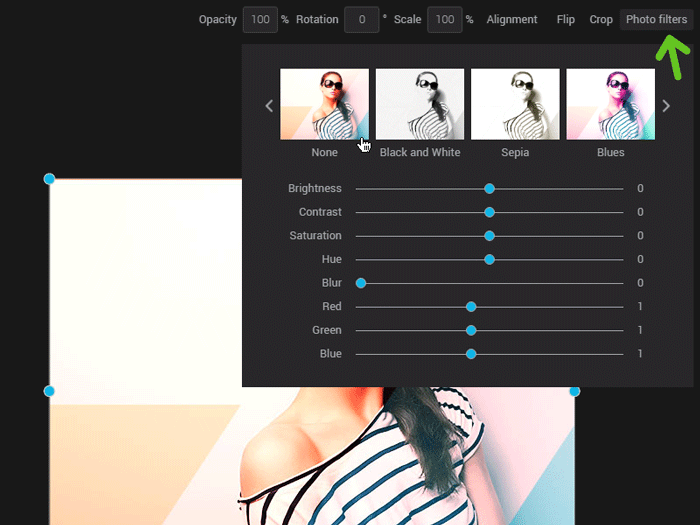Click the left arrow of filter carousel
Viewport: 700px width, 525px height.
[268, 106]
